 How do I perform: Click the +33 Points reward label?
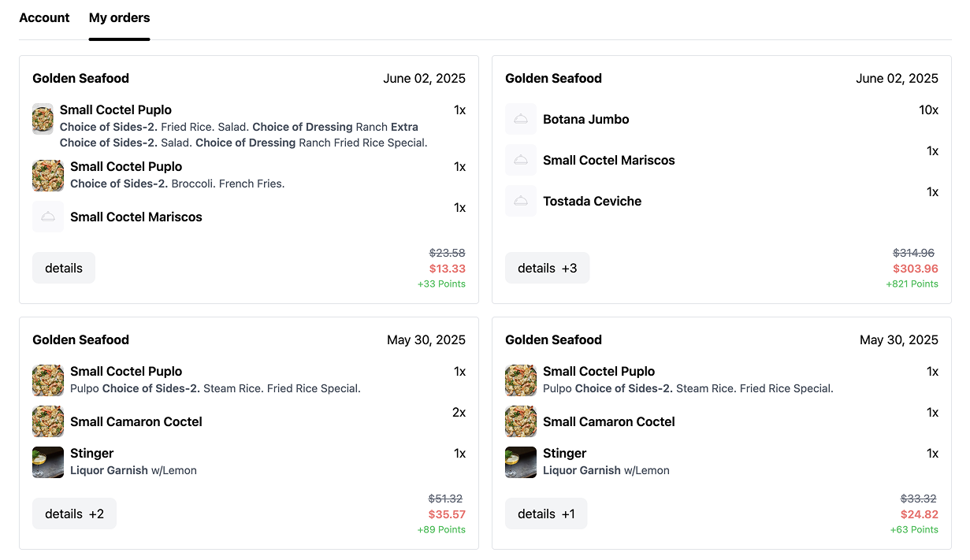tap(441, 284)
